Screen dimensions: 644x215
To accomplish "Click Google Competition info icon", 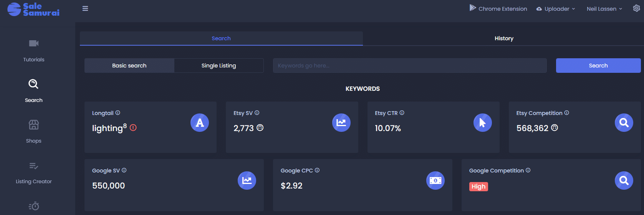I will coord(528,170).
